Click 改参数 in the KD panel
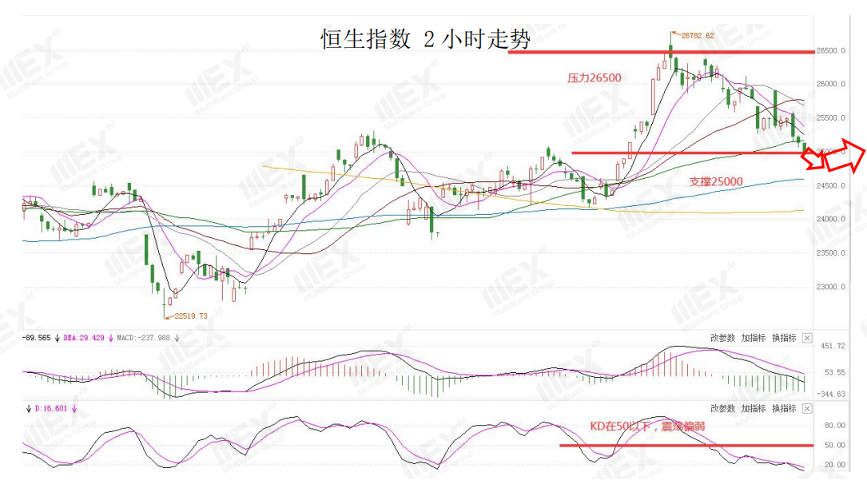Viewport: 867px width, 504px height. point(722,408)
